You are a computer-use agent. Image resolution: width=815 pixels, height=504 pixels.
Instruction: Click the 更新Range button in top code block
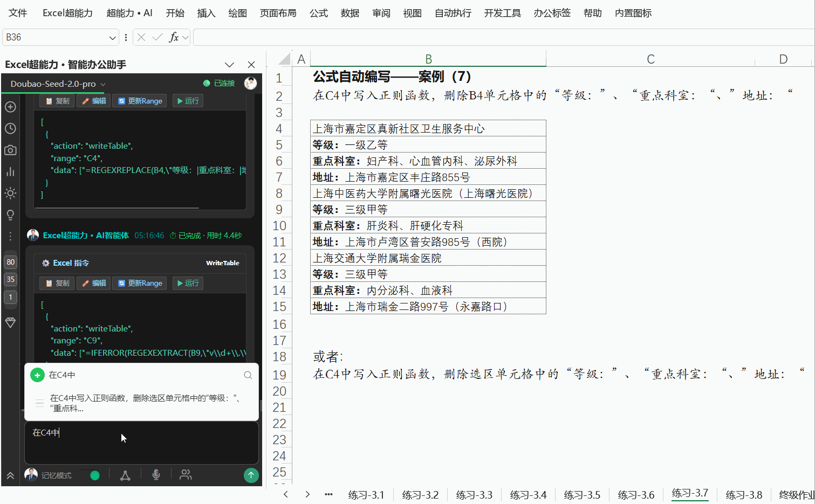(140, 101)
